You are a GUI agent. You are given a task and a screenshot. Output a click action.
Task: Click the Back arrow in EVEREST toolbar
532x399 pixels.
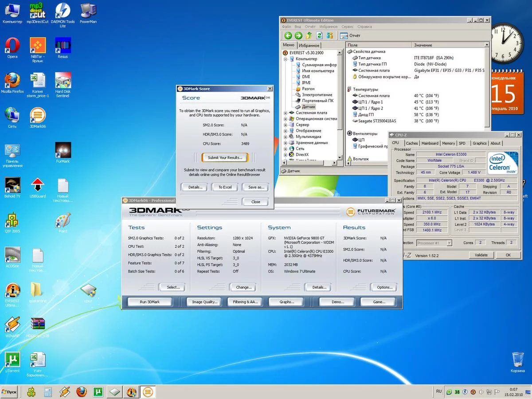[x=288, y=35]
